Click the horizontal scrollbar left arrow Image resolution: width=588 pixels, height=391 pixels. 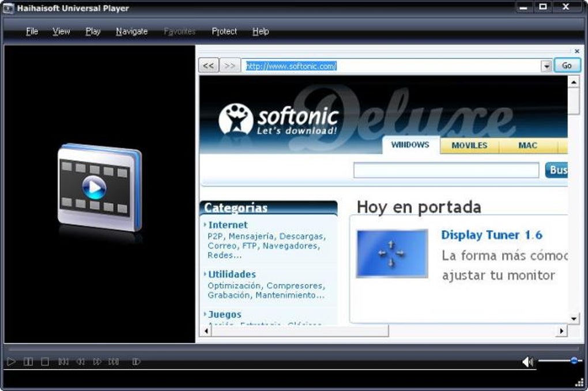tap(205, 332)
